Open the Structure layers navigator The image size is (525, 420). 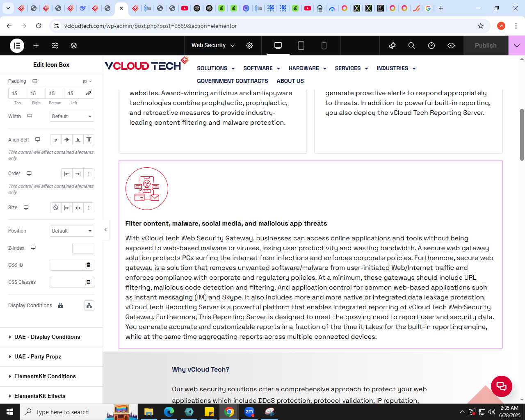click(x=74, y=46)
